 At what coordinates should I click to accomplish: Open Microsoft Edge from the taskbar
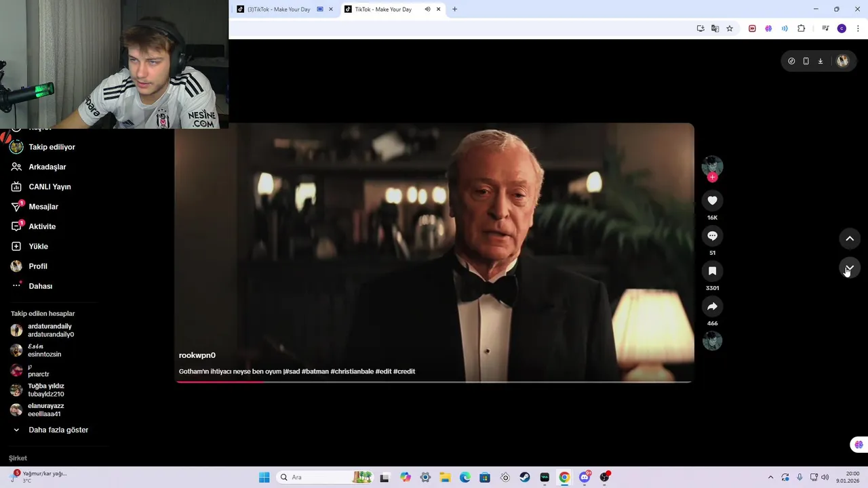point(465,477)
